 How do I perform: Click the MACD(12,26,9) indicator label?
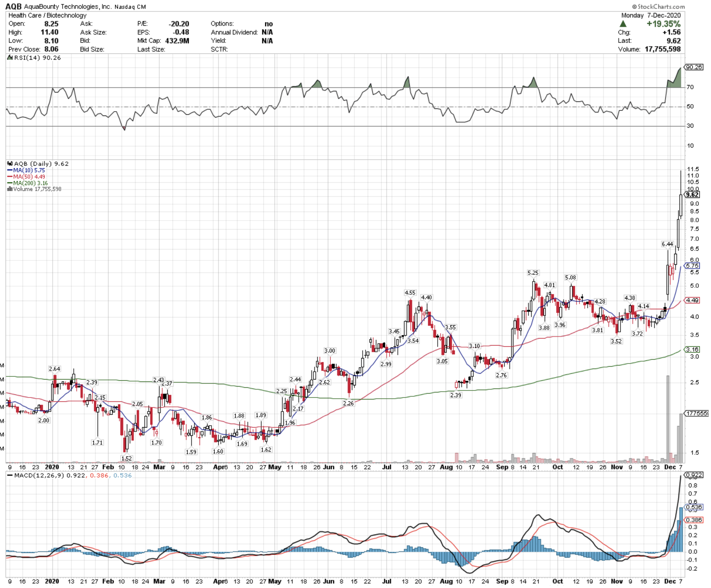39,476
